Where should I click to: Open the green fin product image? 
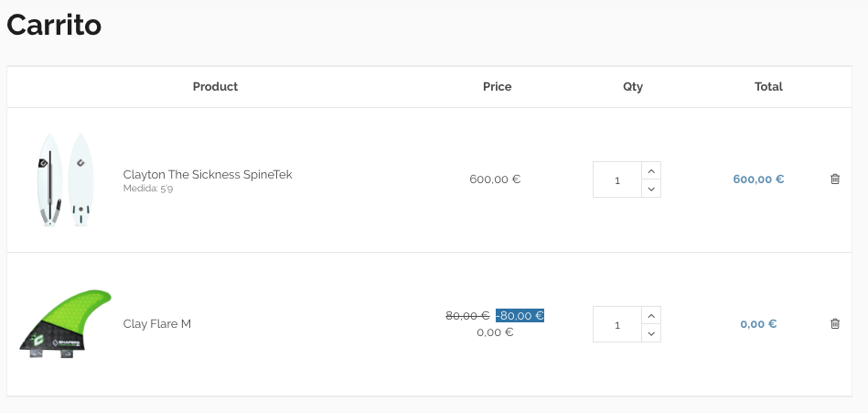click(65, 323)
